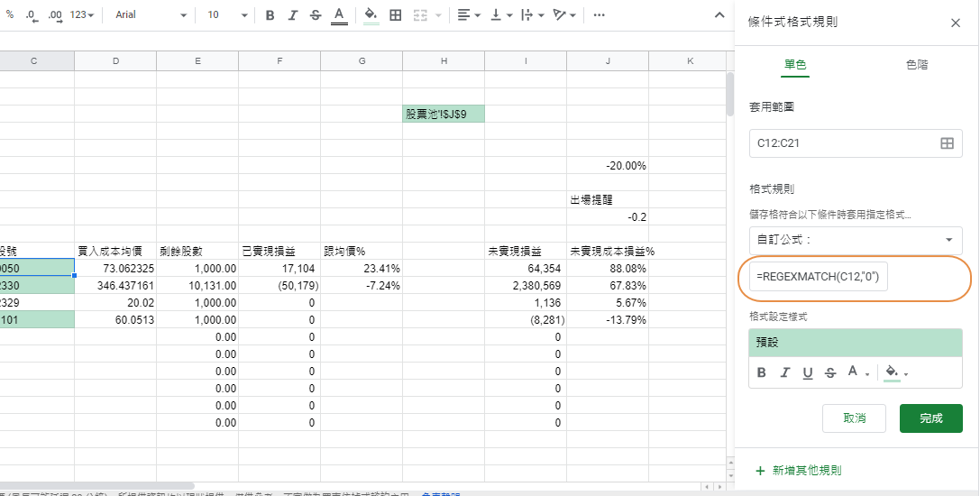This screenshot has height=496, width=980.
Task: Open the more toolbar options ellipsis
Action: pos(599,15)
